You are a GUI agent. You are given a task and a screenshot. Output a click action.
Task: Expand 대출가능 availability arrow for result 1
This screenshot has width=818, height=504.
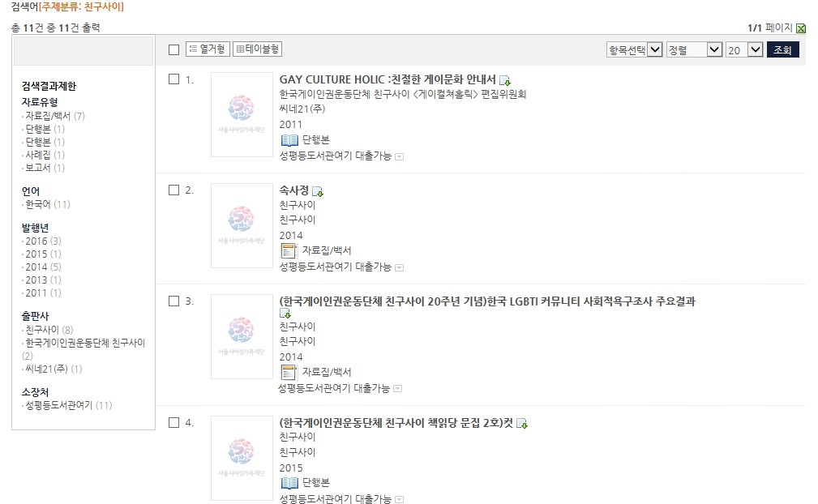[399, 156]
